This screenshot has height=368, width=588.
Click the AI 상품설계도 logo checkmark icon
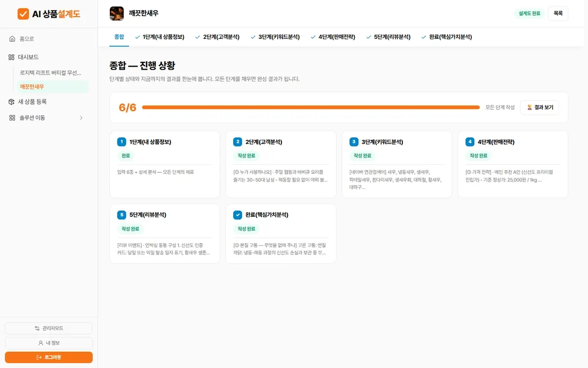tap(23, 14)
